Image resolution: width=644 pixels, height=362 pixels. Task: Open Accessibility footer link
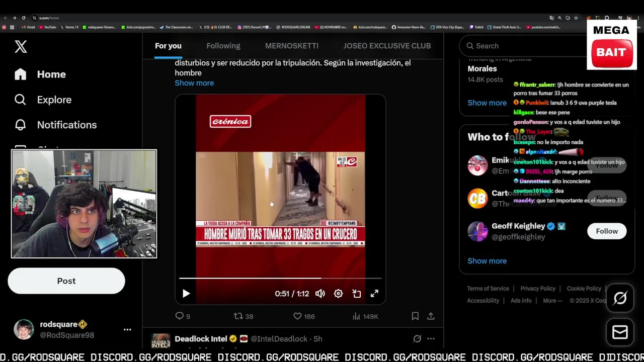pyautogui.click(x=483, y=301)
